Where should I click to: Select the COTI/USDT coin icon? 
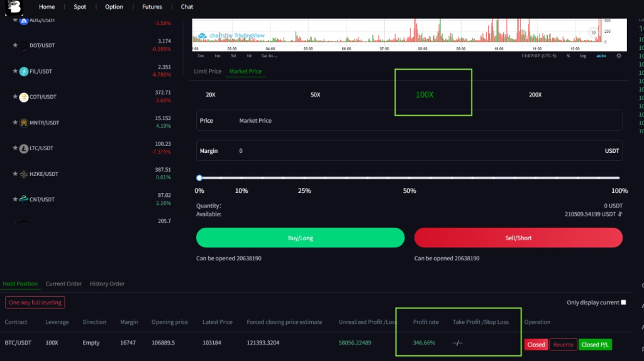point(24,97)
